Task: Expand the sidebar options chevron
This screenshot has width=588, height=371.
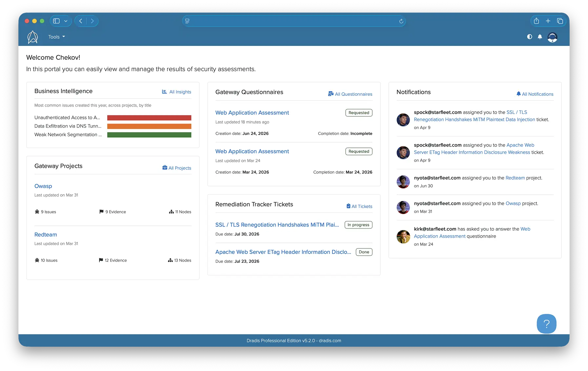Action: [x=66, y=21]
